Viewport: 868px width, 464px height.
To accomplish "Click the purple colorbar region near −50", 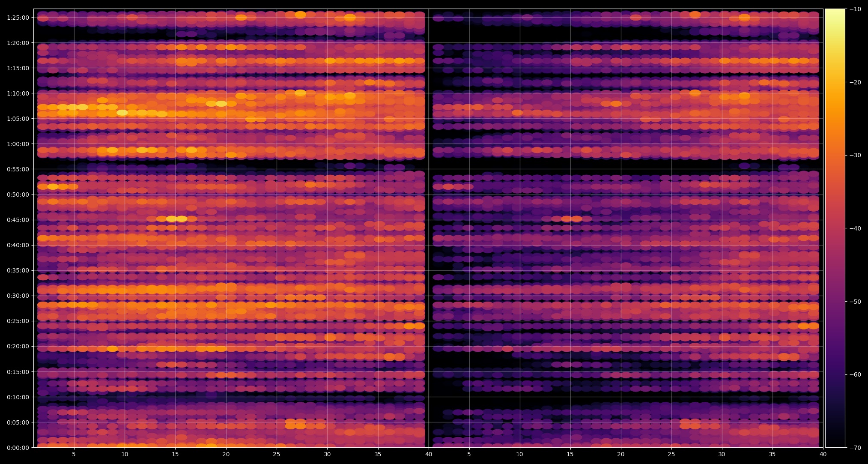I will coord(835,301).
